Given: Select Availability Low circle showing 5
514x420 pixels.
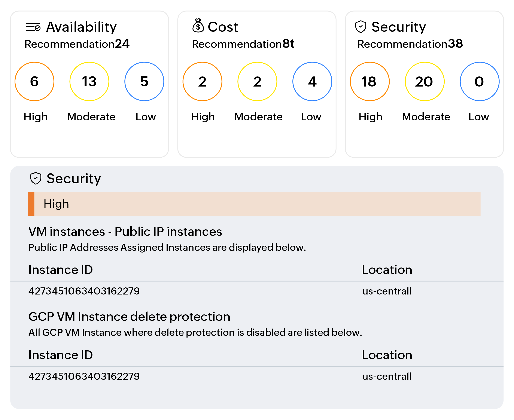Looking at the screenshot, I should click(x=144, y=82).
